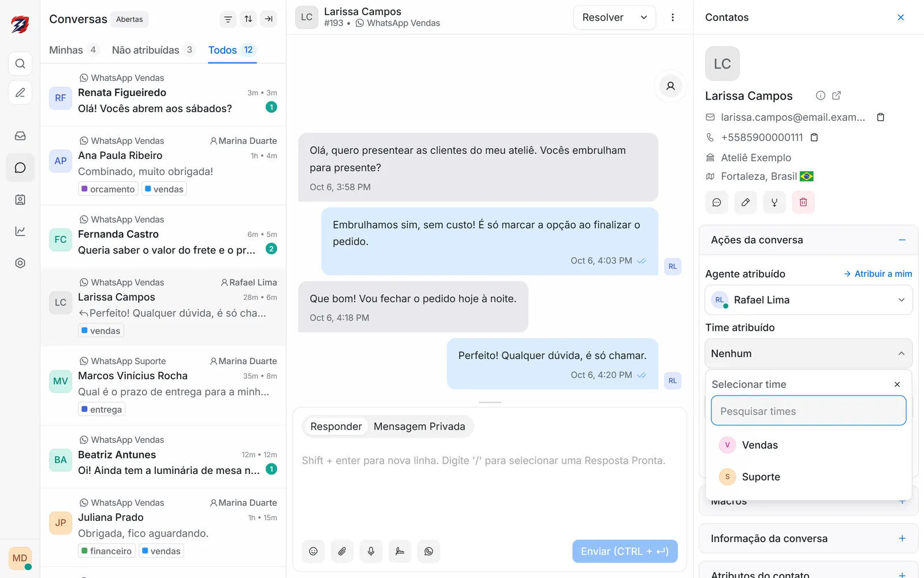Click the Pesquisar times search field
Image resolution: width=924 pixels, height=578 pixels.
point(808,411)
